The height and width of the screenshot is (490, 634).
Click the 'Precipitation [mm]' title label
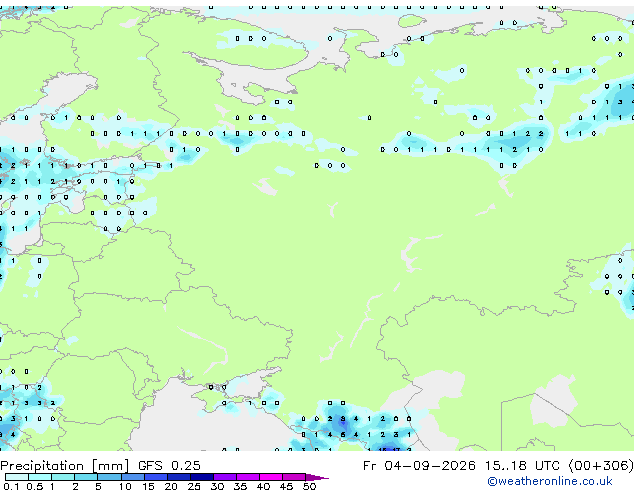65,466
